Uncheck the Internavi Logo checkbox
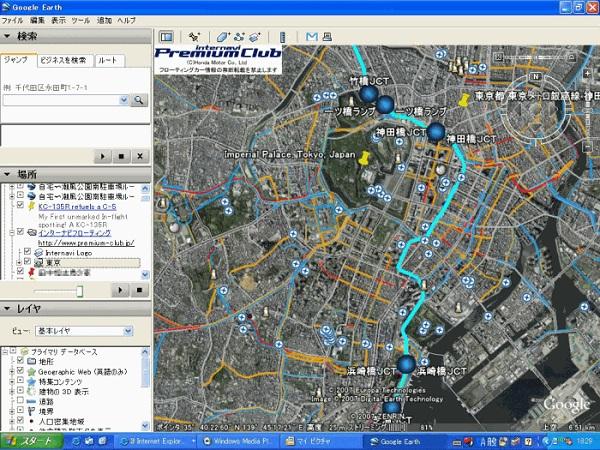600x450 pixels. [x=25, y=253]
